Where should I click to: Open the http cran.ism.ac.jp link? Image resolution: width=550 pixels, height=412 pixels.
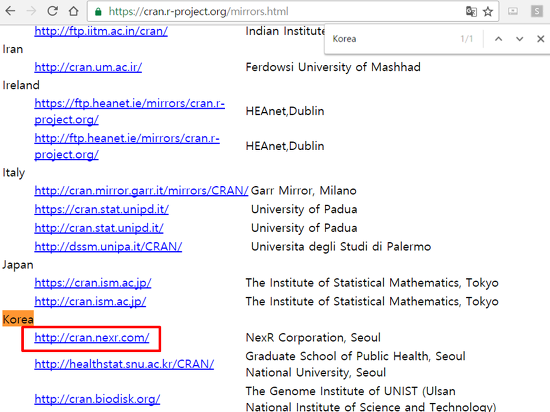coord(90,302)
